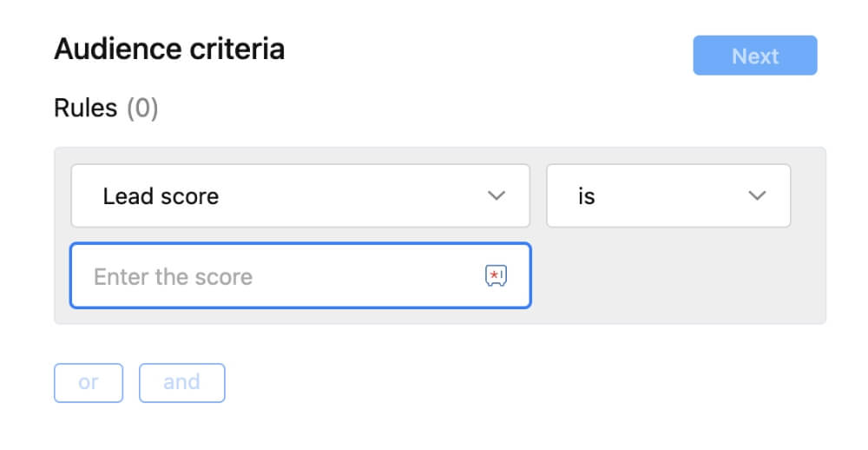
Task: Select the "Lead score" text in rule selector
Action: 161,196
